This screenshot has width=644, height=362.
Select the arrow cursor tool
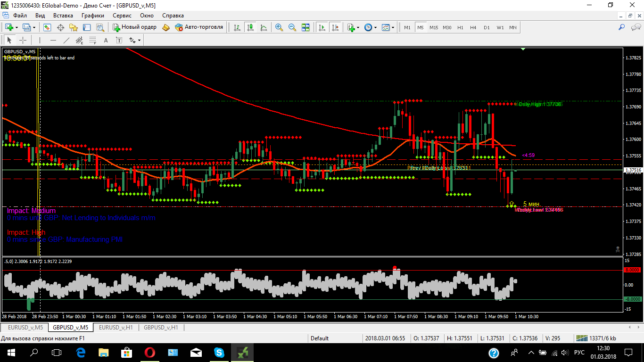click(9, 40)
